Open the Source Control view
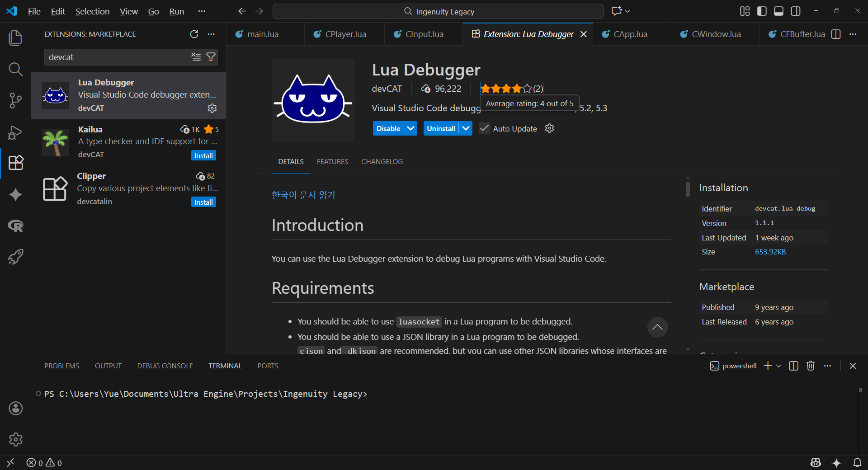The width and height of the screenshot is (868, 470). (x=15, y=100)
